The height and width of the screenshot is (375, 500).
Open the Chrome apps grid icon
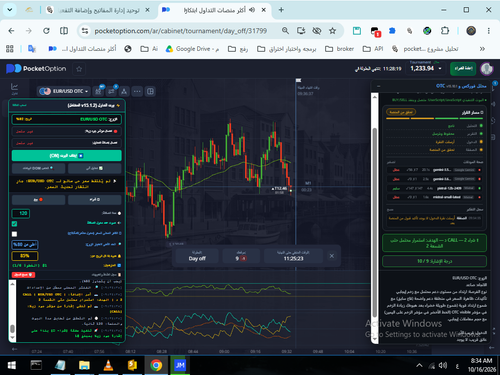(10, 49)
